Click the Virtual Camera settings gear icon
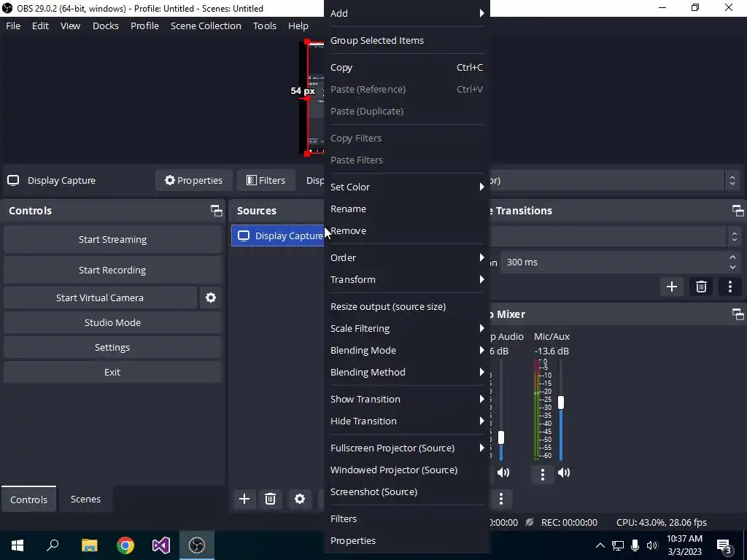The height and width of the screenshot is (560, 747). tap(211, 297)
